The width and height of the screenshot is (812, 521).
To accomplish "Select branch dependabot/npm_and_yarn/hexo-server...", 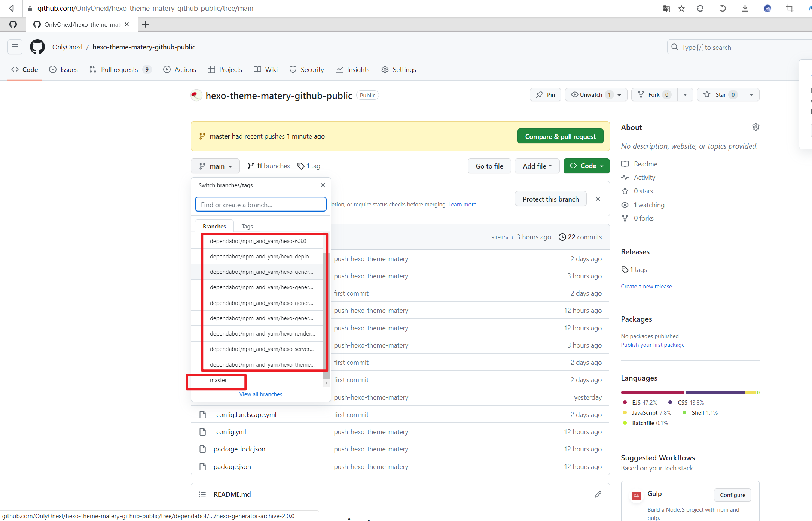I will (258, 349).
